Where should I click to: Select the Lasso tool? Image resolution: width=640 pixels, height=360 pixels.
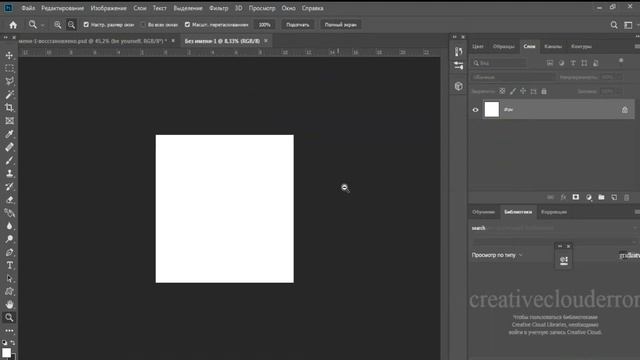coord(9,81)
